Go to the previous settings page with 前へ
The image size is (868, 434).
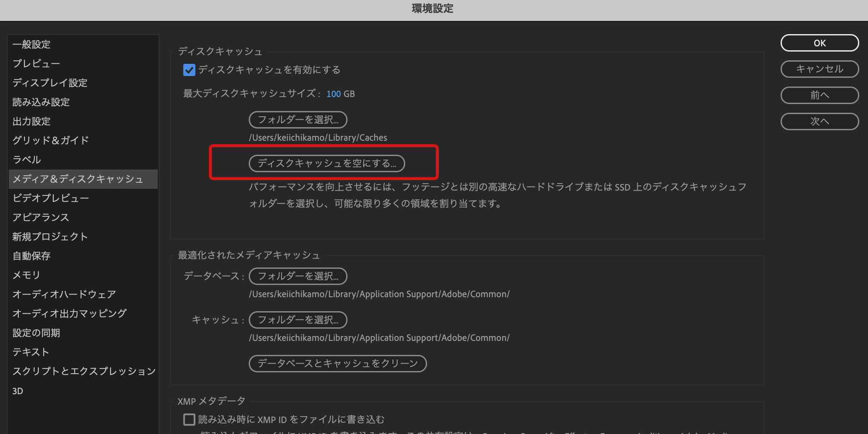(819, 95)
